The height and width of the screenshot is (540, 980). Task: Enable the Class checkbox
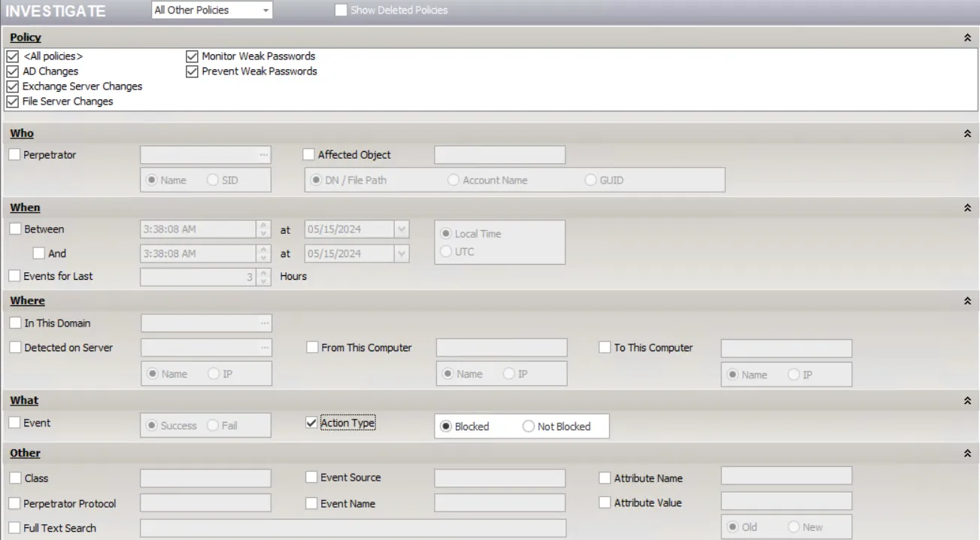[x=16, y=478]
